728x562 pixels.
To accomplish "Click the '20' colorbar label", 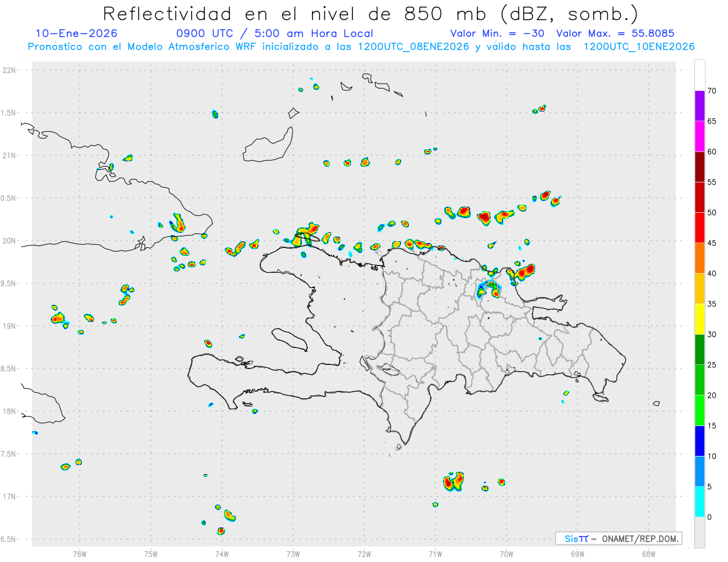I will [x=712, y=395].
